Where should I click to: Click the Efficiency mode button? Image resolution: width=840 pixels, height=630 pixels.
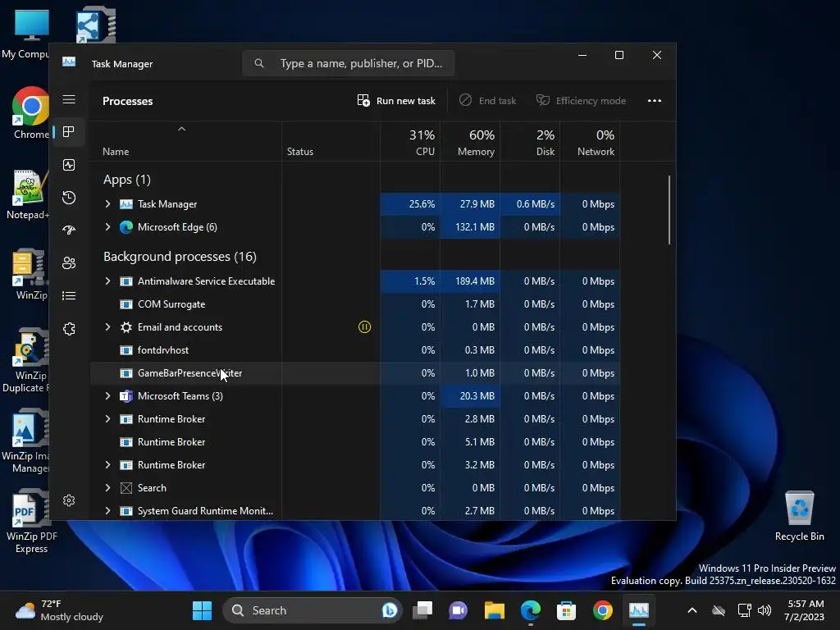[582, 101]
